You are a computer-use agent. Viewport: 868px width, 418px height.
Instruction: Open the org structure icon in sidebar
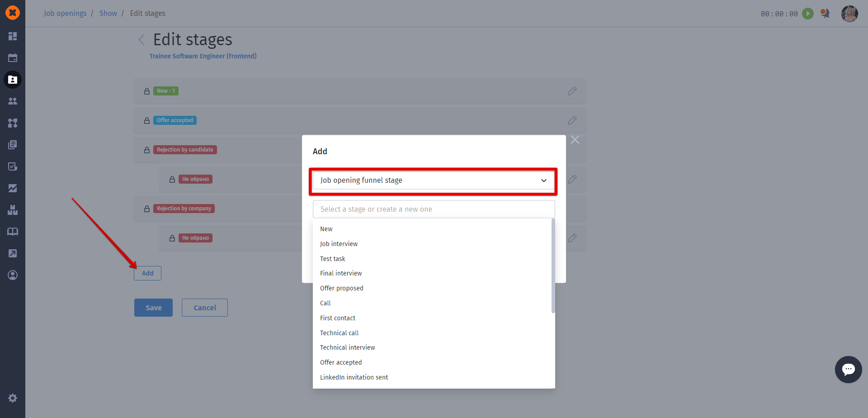point(13,123)
